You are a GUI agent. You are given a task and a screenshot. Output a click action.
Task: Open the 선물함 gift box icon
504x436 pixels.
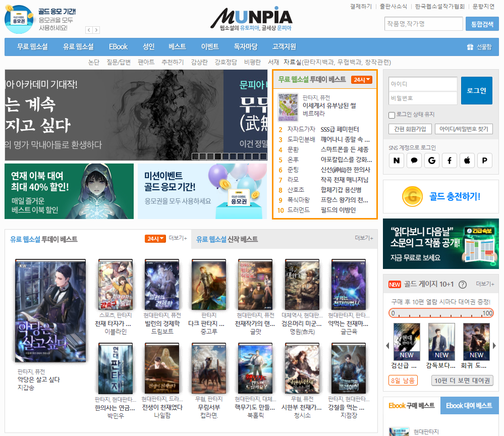click(x=470, y=47)
